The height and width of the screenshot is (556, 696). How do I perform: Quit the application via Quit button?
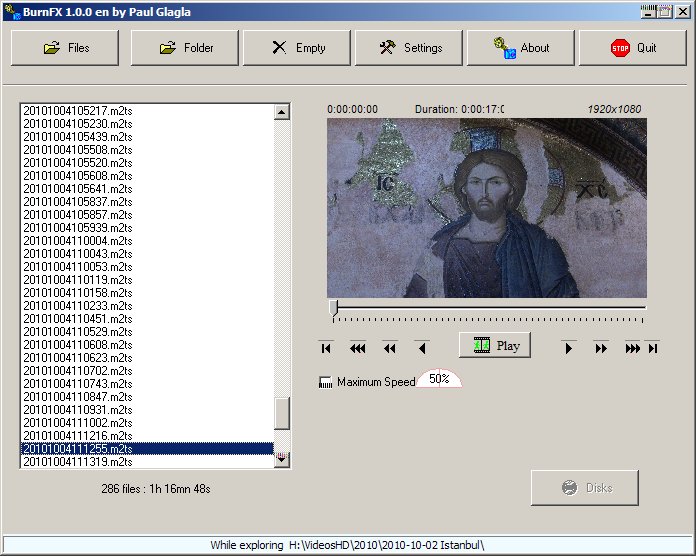633,48
